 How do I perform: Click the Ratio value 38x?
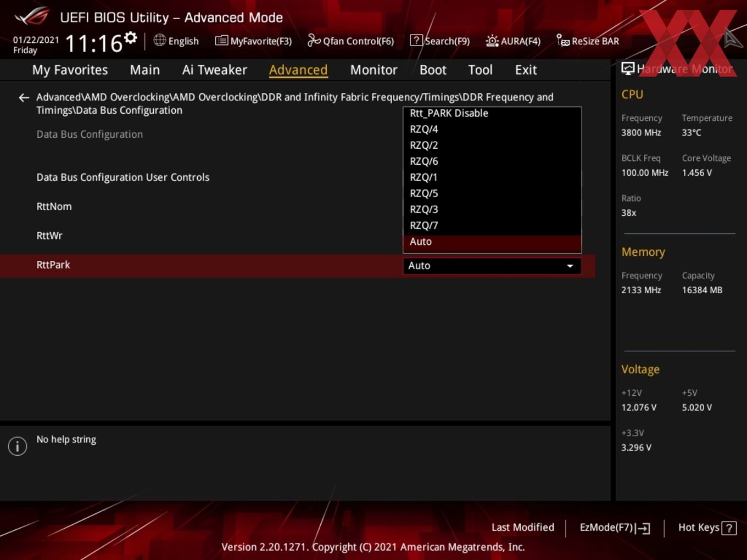tap(629, 212)
